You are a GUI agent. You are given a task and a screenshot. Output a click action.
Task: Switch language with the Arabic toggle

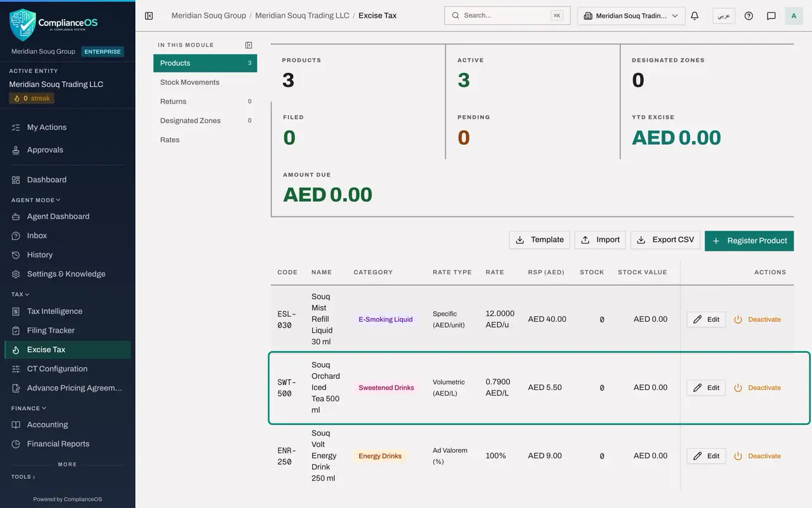point(724,16)
